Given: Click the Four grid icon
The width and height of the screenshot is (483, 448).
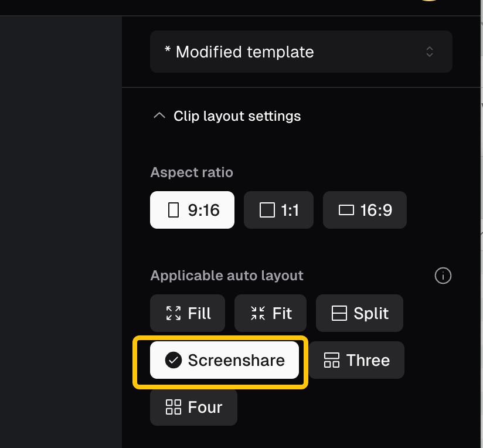Looking at the screenshot, I should [x=174, y=407].
